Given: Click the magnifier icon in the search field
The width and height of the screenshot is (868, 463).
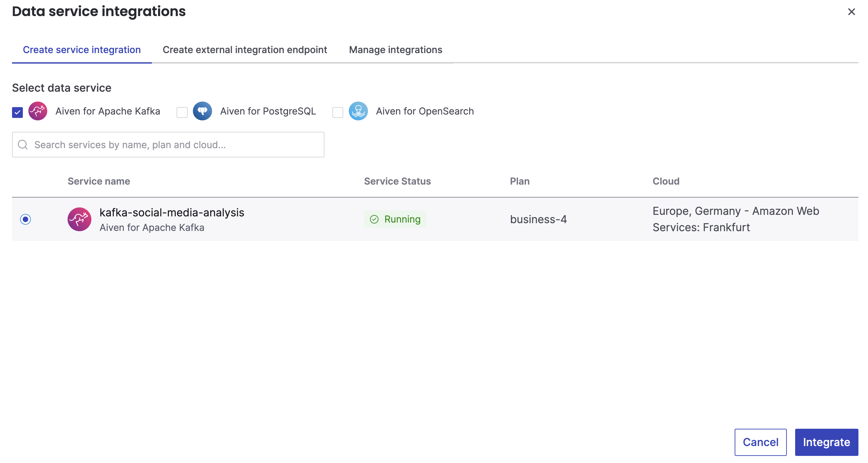Looking at the screenshot, I should [23, 144].
